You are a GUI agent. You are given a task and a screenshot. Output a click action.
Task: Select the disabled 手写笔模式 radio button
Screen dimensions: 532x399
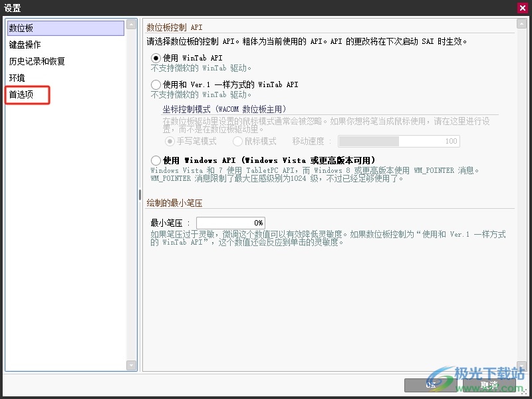tap(170, 141)
